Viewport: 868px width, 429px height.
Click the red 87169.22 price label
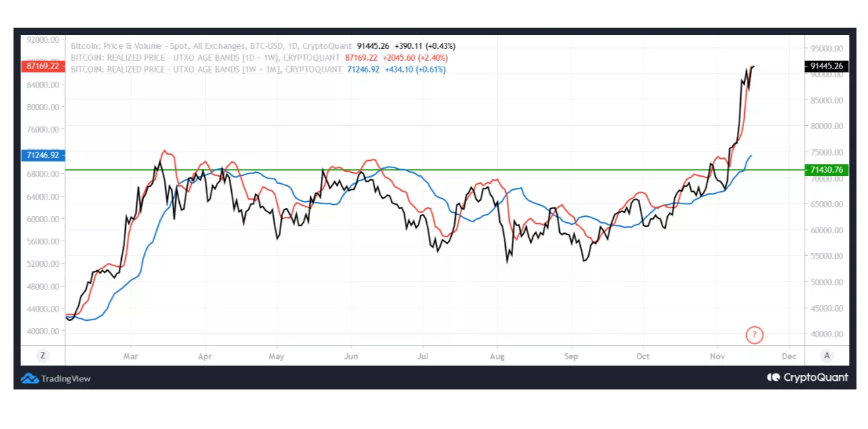point(42,67)
